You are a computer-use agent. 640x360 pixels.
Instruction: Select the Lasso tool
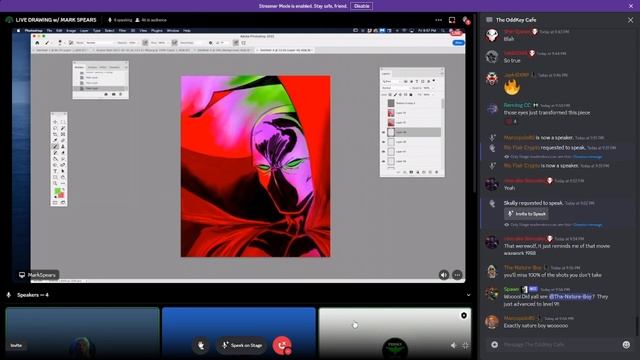tap(55, 128)
